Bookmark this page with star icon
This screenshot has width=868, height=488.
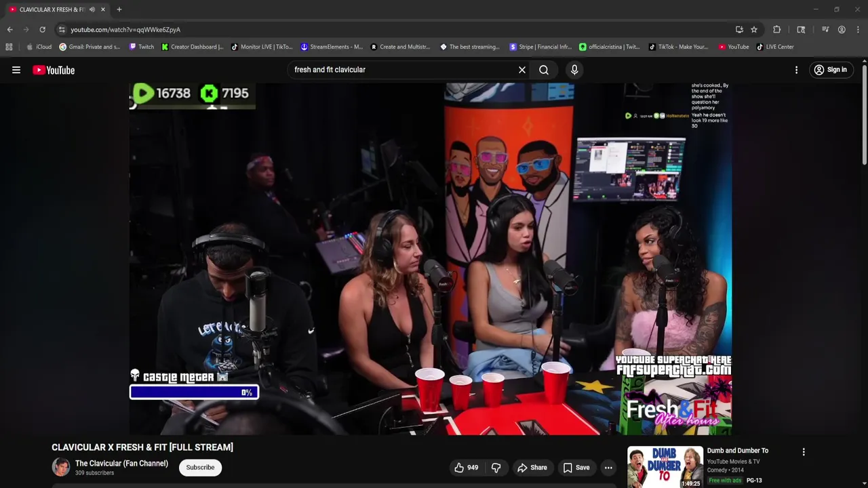click(x=753, y=30)
